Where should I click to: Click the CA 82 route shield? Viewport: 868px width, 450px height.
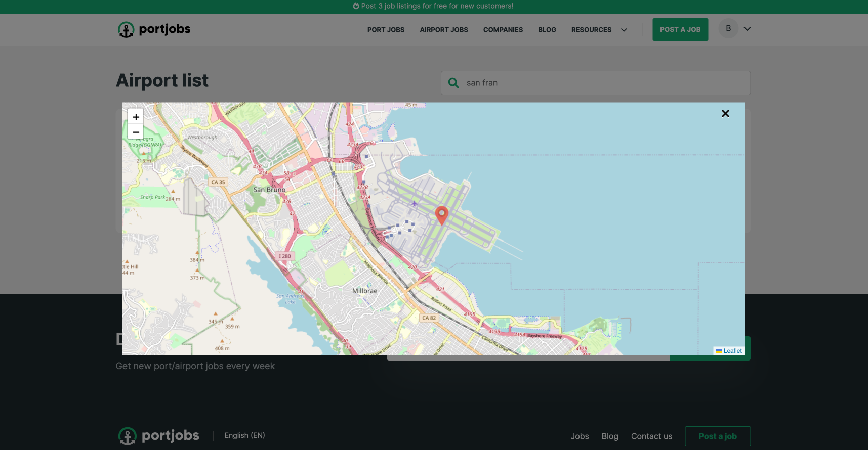429,318
